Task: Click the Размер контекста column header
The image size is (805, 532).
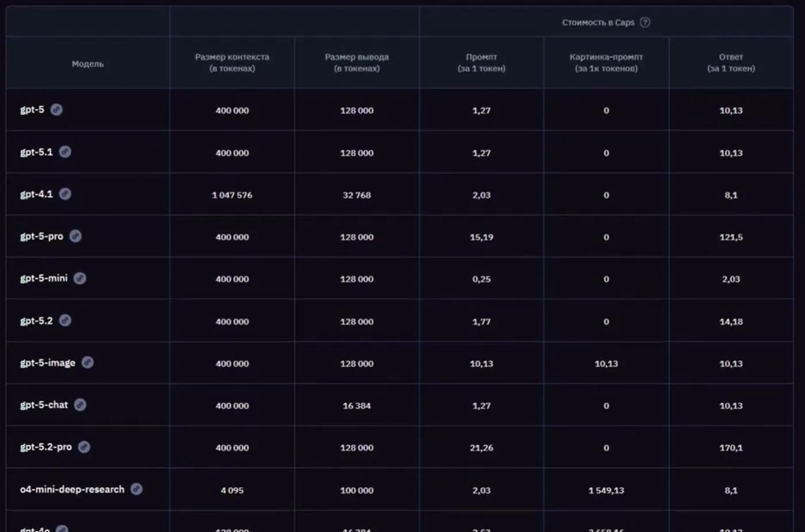Action: tap(232, 63)
